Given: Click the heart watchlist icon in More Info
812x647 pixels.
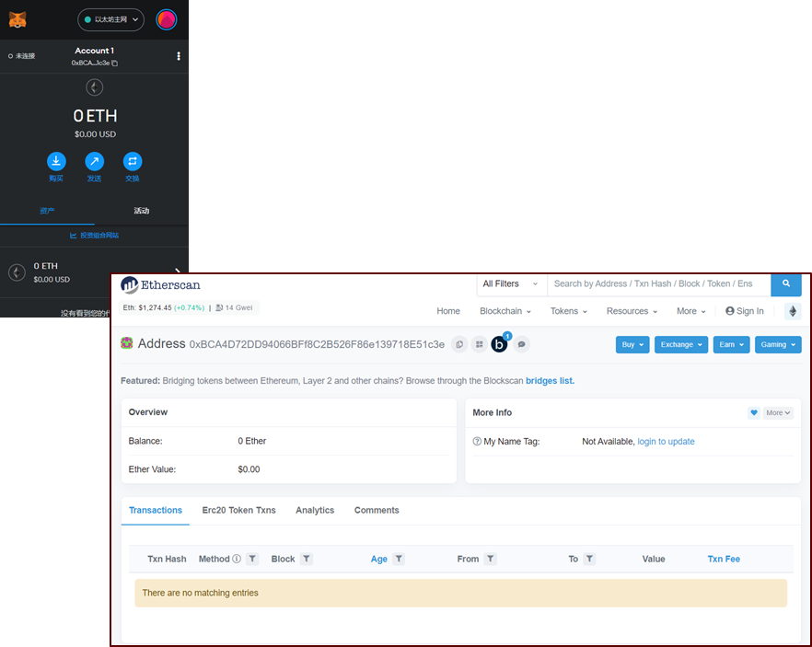Looking at the screenshot, I should point(754,412).
